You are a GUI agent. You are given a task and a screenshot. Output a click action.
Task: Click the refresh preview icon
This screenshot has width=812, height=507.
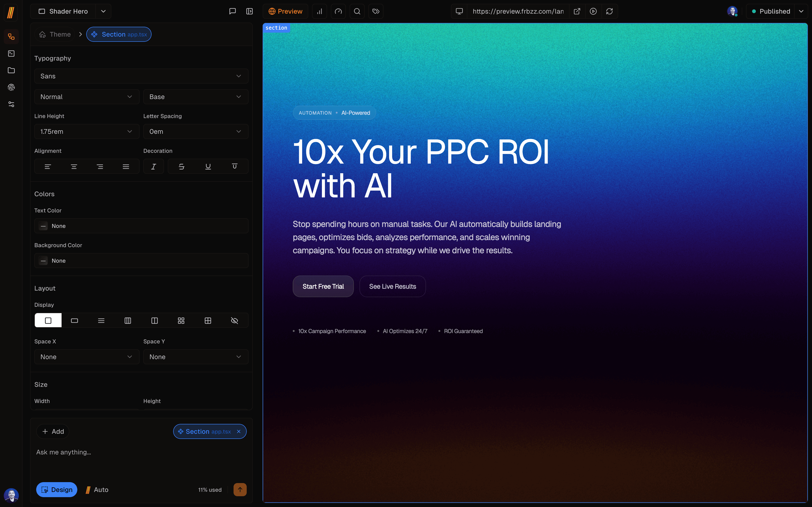pos(609,12)
